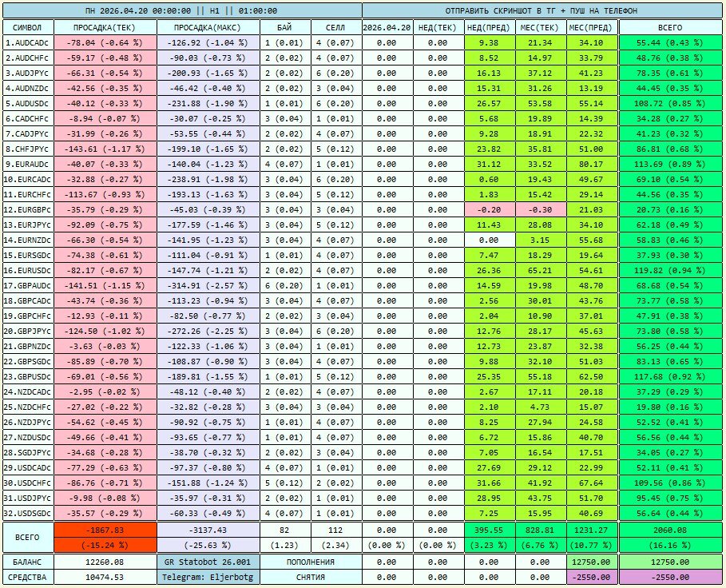
Task: Click the 108.72 (0.85 %) total cell
Action: click(x=670, y=103)
